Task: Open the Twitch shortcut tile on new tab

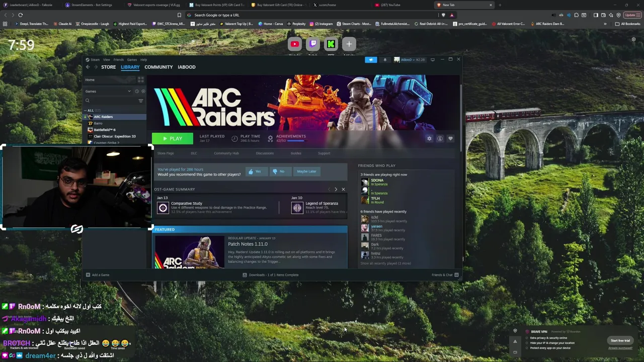Action: click(313, 44)
